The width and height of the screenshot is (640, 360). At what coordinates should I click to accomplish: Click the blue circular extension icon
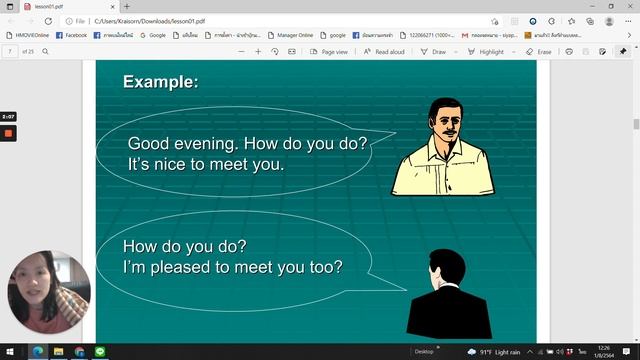click(x=533, y=21)
